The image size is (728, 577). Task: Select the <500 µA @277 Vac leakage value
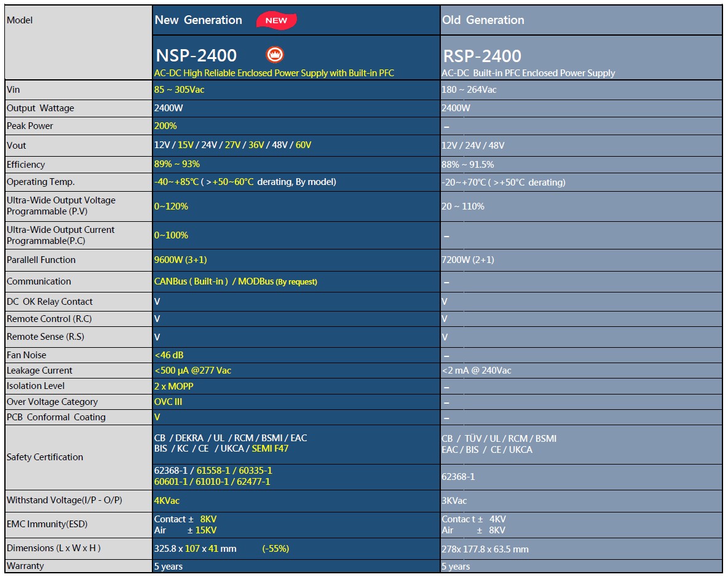tap(192, 370)
